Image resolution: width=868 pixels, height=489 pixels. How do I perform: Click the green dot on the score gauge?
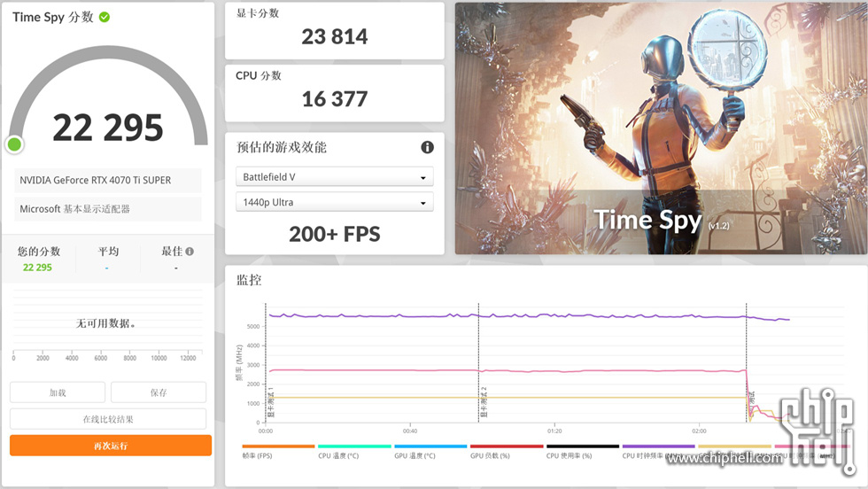coord(14,144)
